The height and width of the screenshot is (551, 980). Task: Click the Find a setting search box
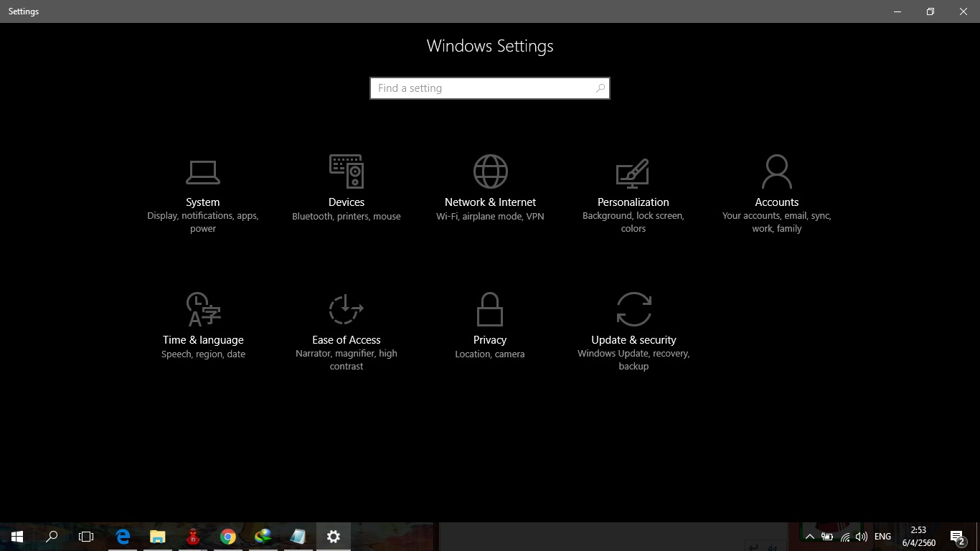coord(490,88)
